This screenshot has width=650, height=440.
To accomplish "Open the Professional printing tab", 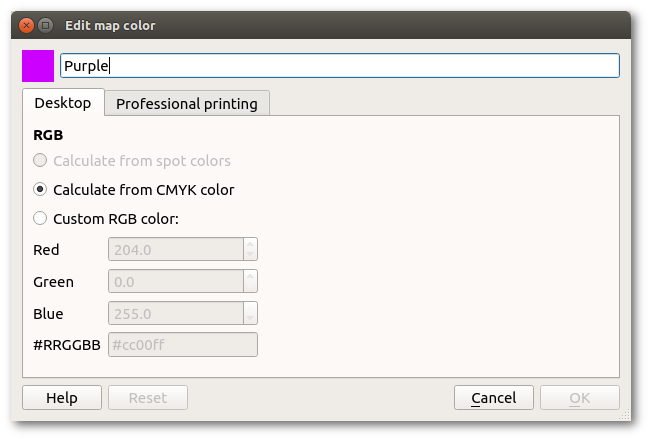I will (187, 103).
